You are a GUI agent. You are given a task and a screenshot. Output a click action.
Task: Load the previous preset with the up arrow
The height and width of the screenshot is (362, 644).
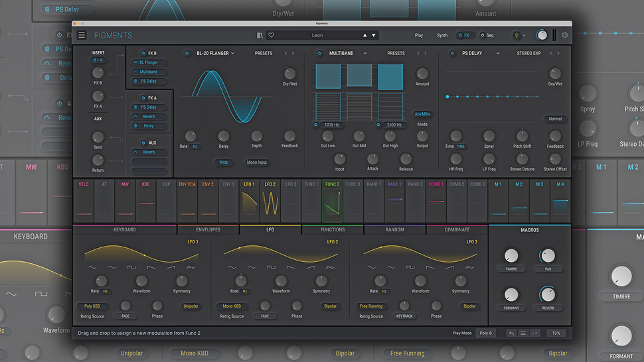[x=364, y=35]
